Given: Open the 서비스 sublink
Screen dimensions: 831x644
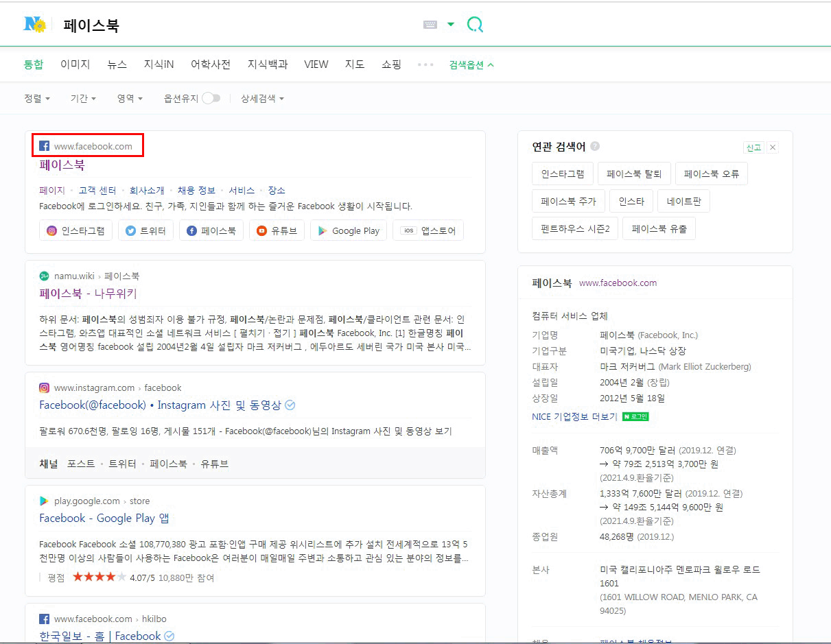Looking at the screenshot, I should [242, 191].
